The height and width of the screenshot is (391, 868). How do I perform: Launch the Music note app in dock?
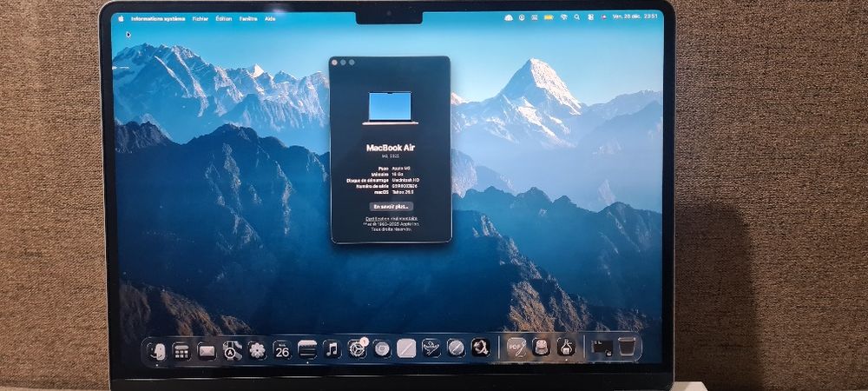tap(332, 349)
